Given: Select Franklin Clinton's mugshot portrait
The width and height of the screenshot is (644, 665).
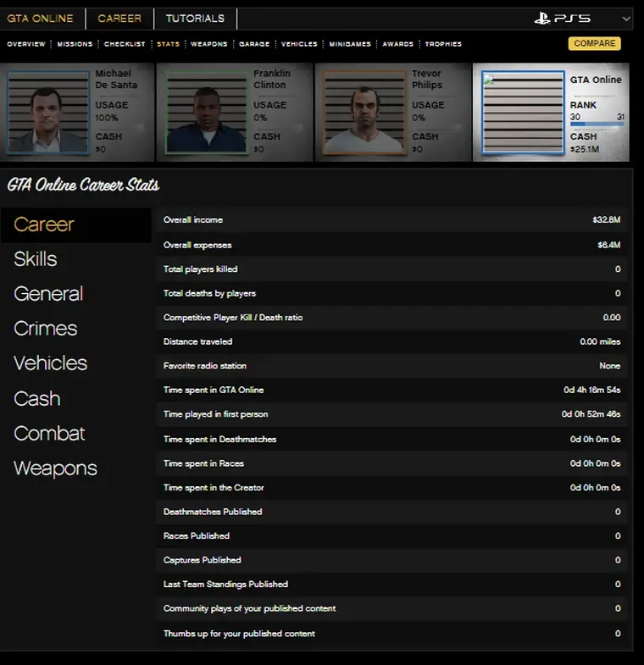Looking at the screenshot, I should [x=207, y=113].
